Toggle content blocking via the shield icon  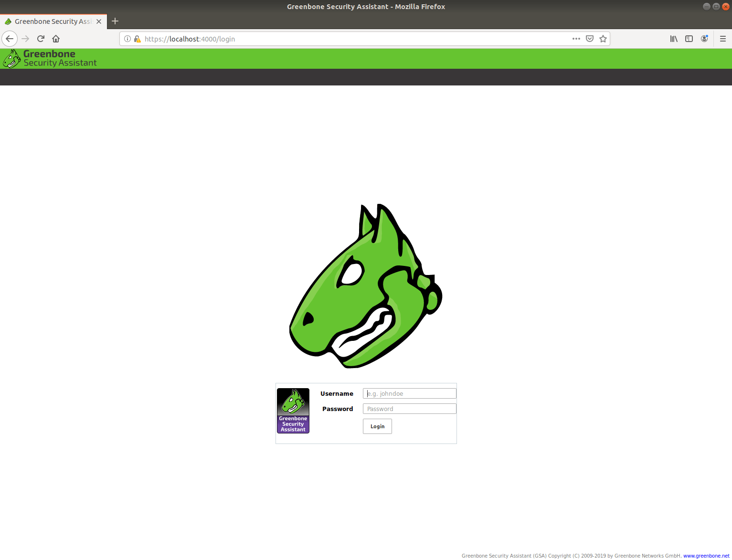(x=589, y=39)
